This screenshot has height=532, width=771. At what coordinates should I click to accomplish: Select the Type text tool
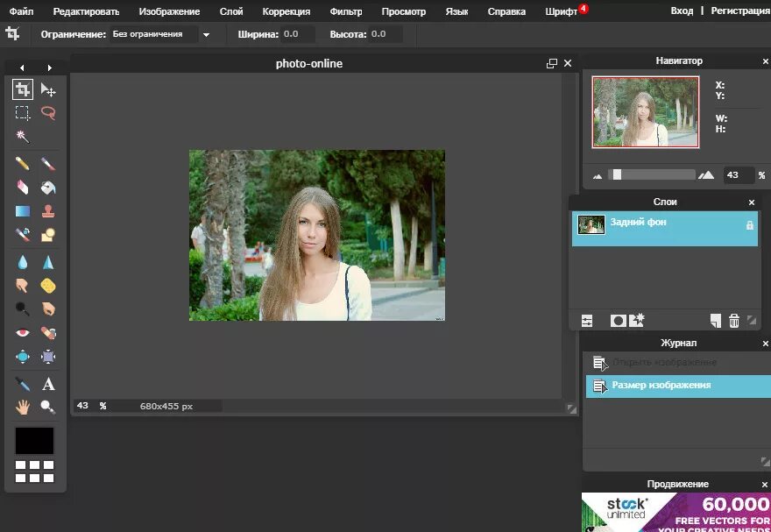click(x=48, y=384)
